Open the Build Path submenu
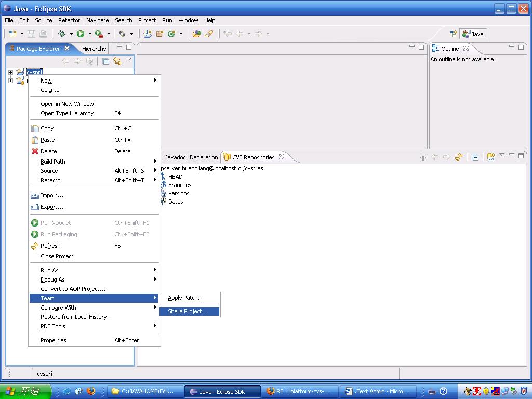 (95, 162)
